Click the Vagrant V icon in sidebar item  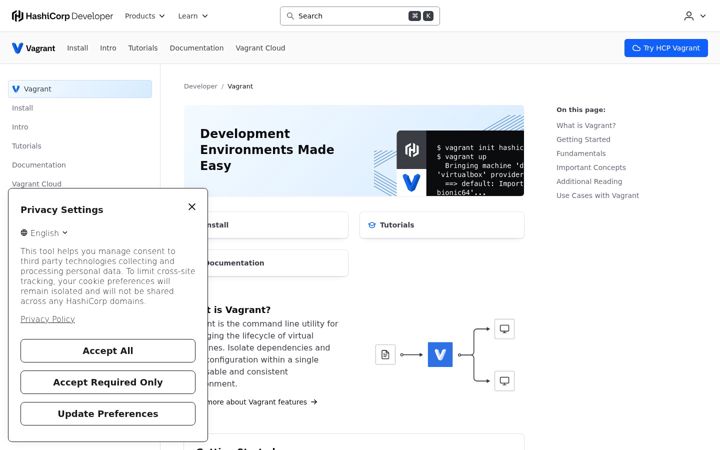(x=16, y=89)
